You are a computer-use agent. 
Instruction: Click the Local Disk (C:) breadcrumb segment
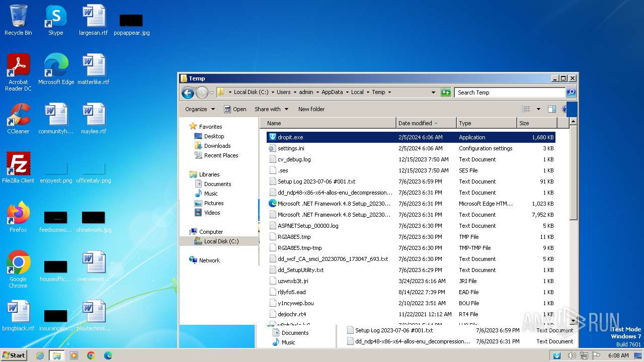coord(251,93)
